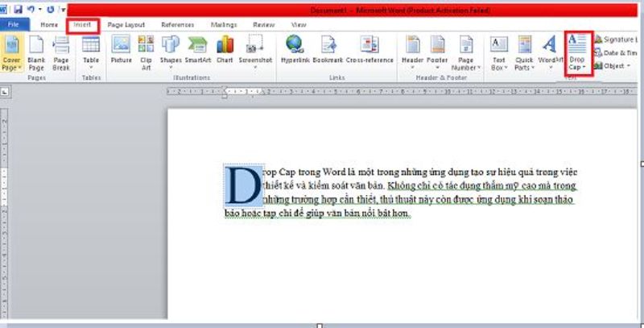644x328 pixels.
Task: Add a Bookmark
Action: point(328,49)
